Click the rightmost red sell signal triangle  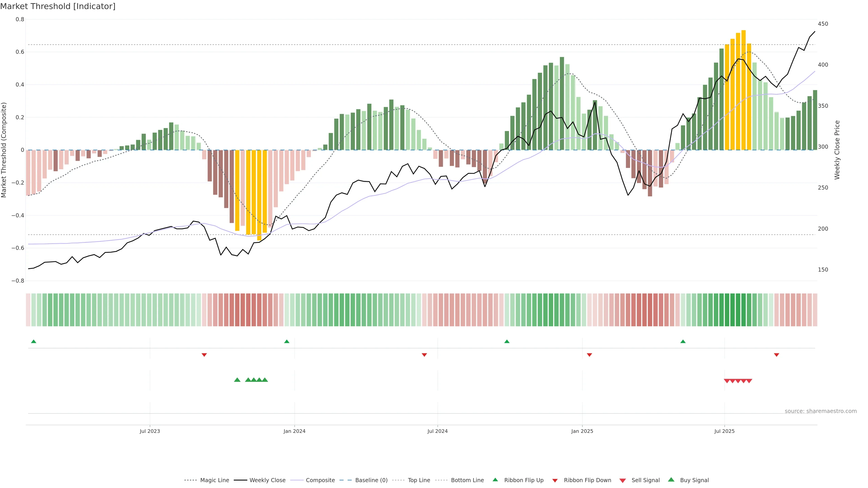749,381
